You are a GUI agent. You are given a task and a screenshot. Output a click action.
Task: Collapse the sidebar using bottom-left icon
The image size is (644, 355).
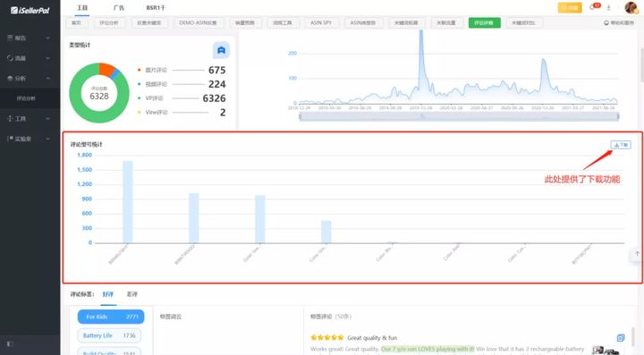(10, 344)
